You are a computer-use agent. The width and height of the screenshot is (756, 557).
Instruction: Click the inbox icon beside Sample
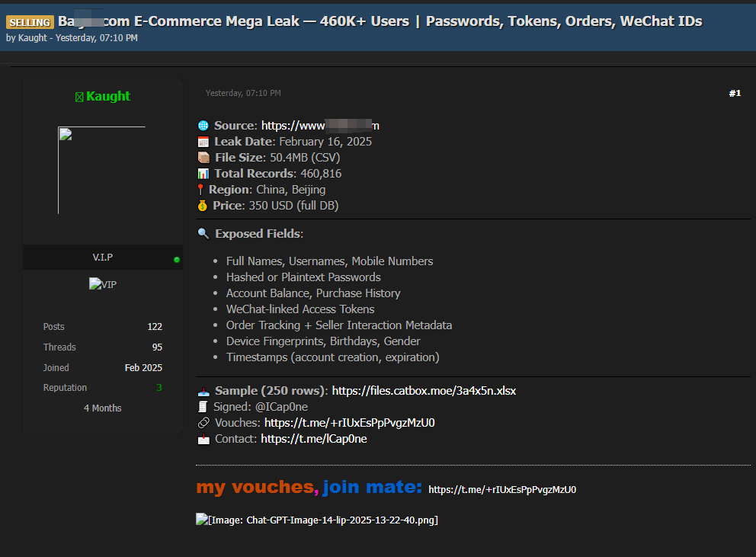203,391
